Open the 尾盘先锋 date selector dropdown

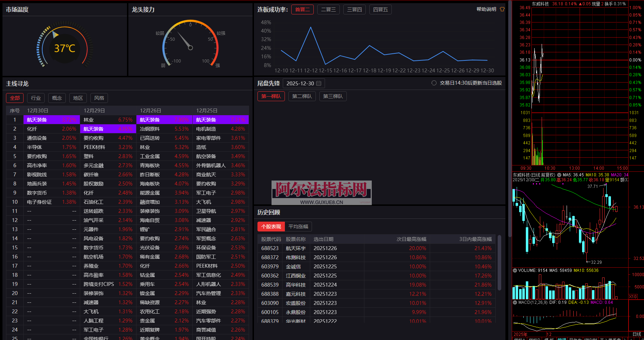click(304, 83)
